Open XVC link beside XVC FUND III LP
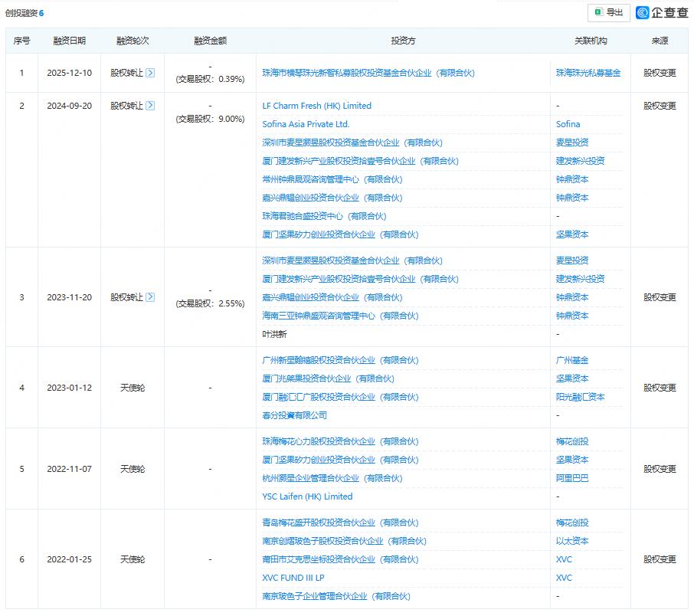 564,578
